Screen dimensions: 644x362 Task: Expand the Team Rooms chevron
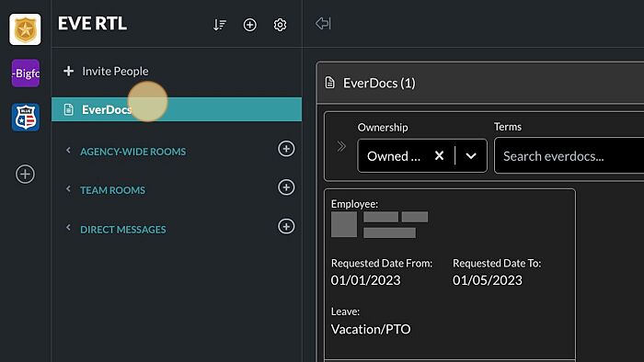(68, 189)
